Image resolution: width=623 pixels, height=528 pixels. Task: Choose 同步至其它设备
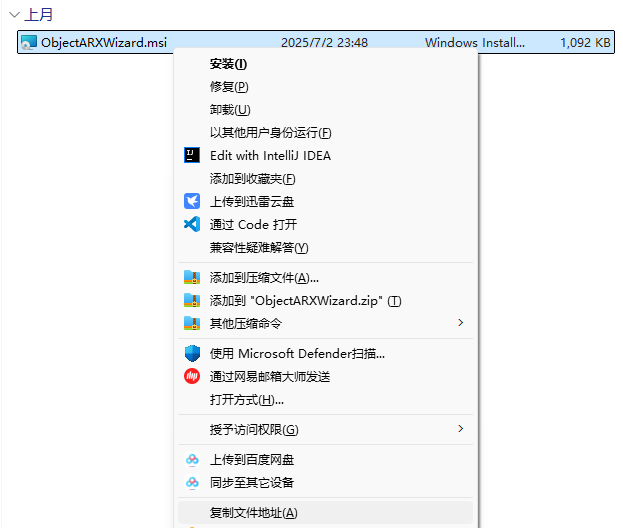(x=252, y=483)
